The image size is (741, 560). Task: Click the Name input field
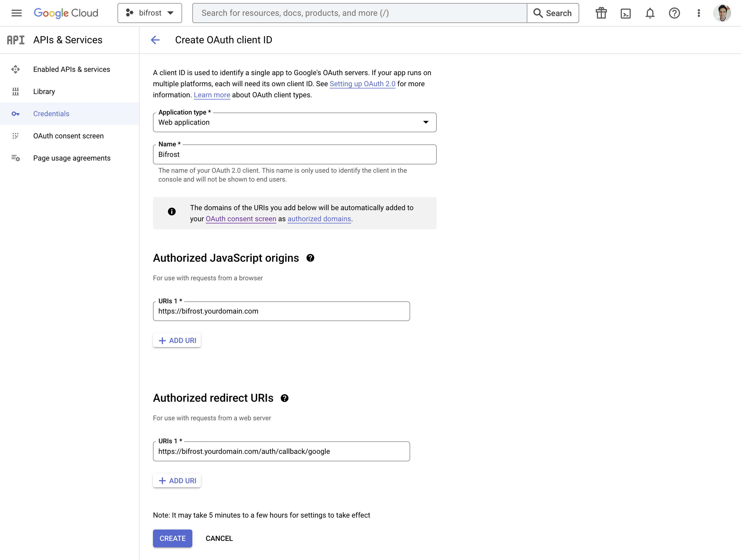point(295,154)
